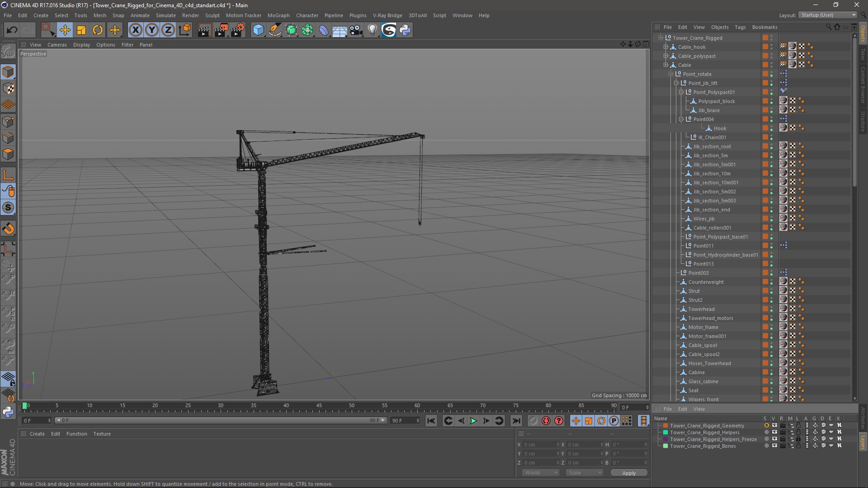Open the Spline pen tool icon
Viewport: 868px width, 488px height.
[275, 30]
